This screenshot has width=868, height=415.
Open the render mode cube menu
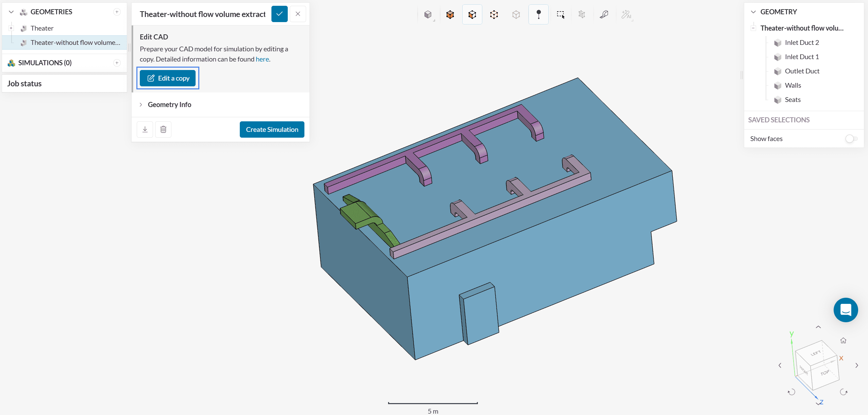tap(428, 15)
